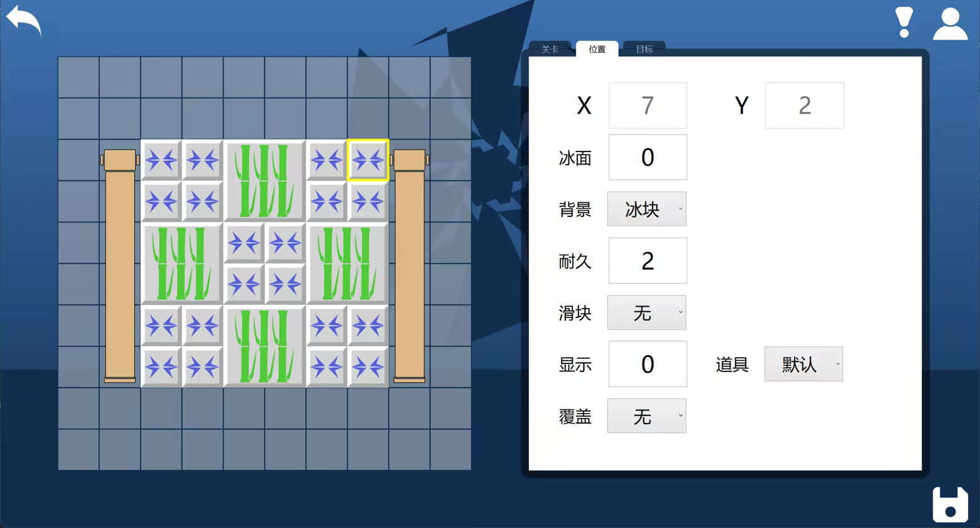
Task: Focus the 显示 value field
Action: [x=648, y=364]
